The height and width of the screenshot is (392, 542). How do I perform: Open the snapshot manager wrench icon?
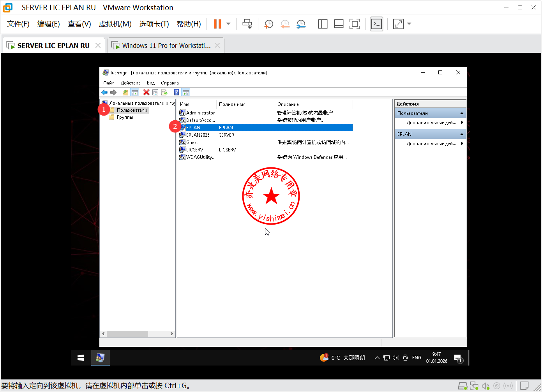click(x=301, y=24)
